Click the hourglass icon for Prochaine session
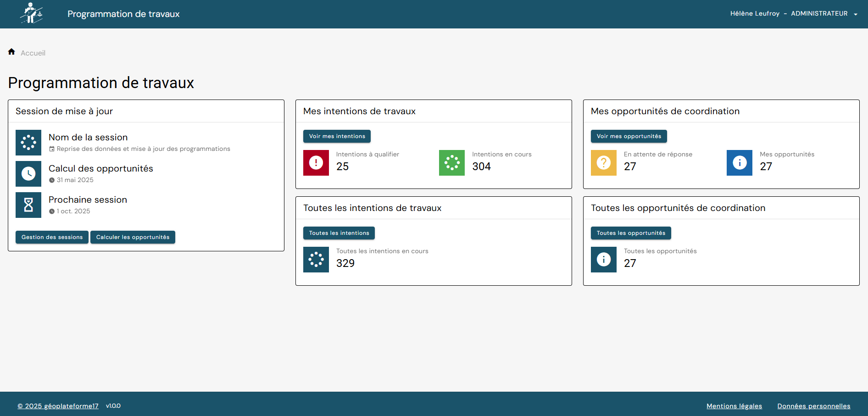 [x=28, y=205]
